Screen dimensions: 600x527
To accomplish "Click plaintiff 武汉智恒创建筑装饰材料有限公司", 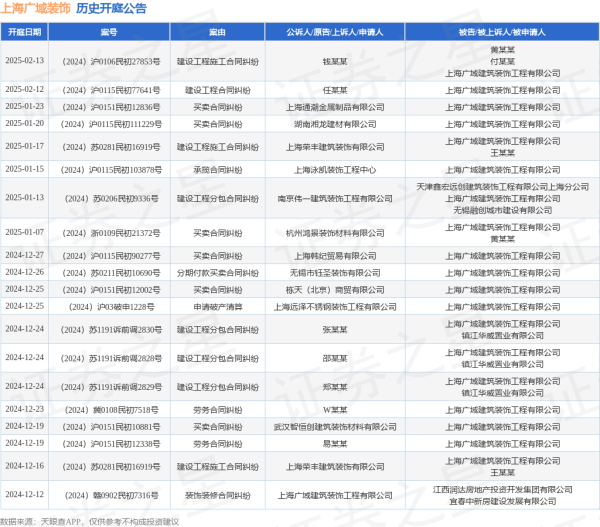I will (335, 427).
